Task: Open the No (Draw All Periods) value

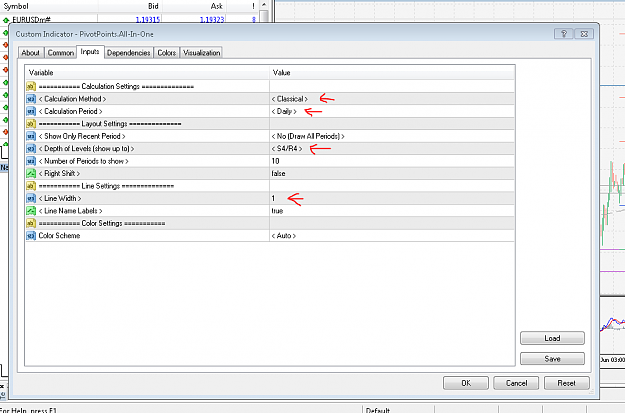Action: (x=308, y=136)
